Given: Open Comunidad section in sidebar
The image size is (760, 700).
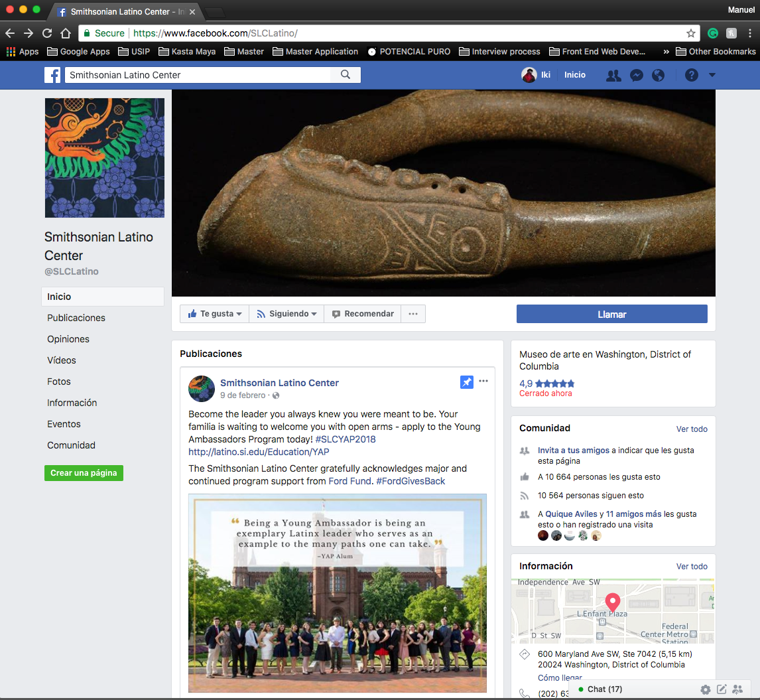Looking at the screenshot, I should pos(71,445).
